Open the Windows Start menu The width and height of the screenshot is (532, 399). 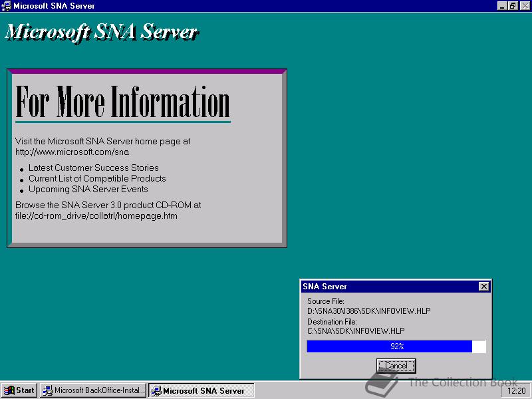click(19, 390)
